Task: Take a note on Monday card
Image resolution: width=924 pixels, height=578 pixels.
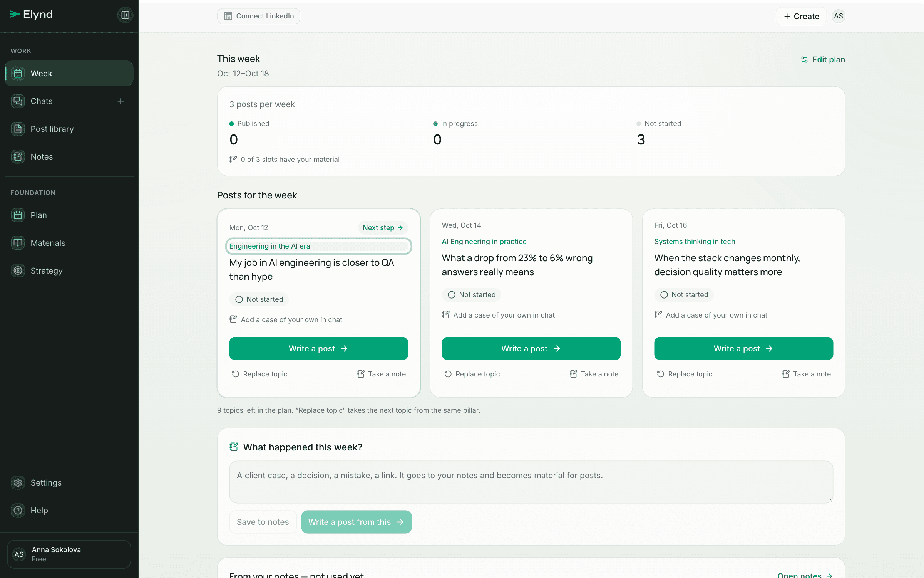Action: pos(382,374)
